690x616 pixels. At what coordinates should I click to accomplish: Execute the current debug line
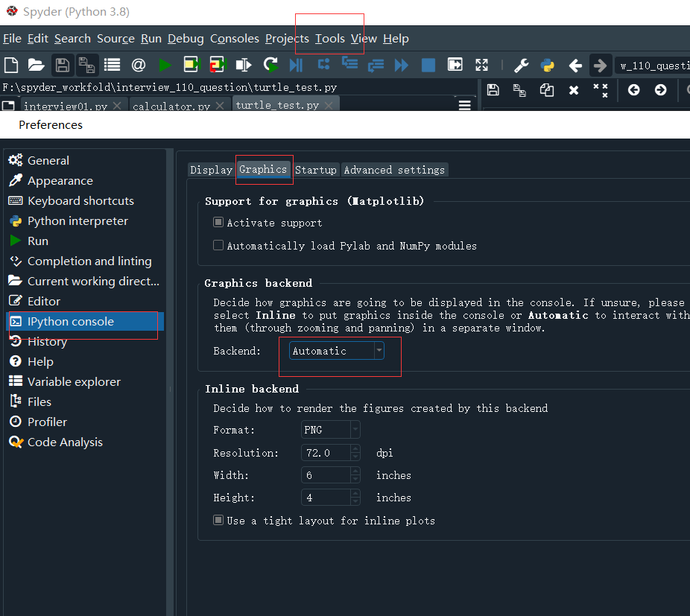pyautogui.click(x=324, y=65)
